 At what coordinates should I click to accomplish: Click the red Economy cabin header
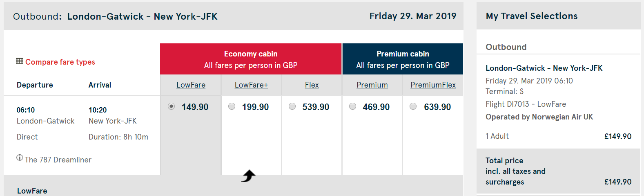(251, 59)
